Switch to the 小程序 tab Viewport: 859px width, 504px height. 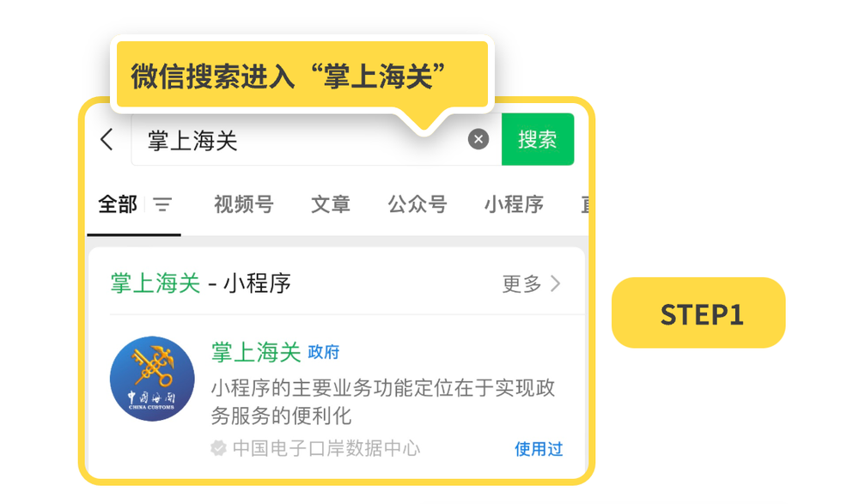514,204
